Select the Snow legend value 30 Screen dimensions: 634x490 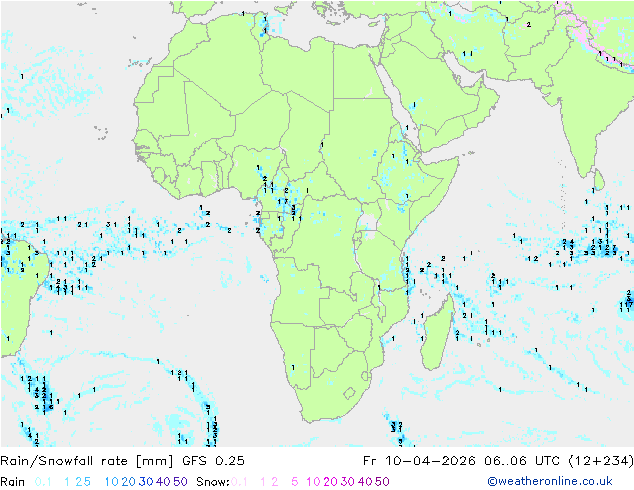point(348,482)
